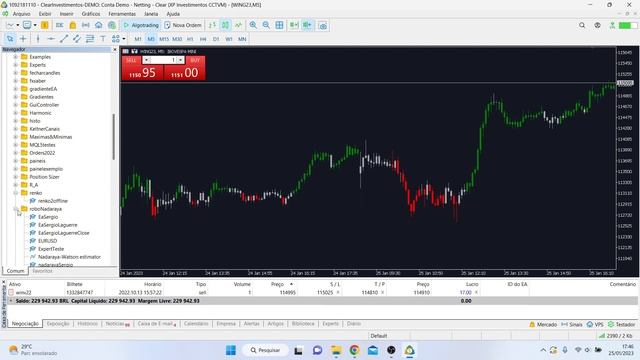Open the chart type dropdown arrow

[18, 25]
